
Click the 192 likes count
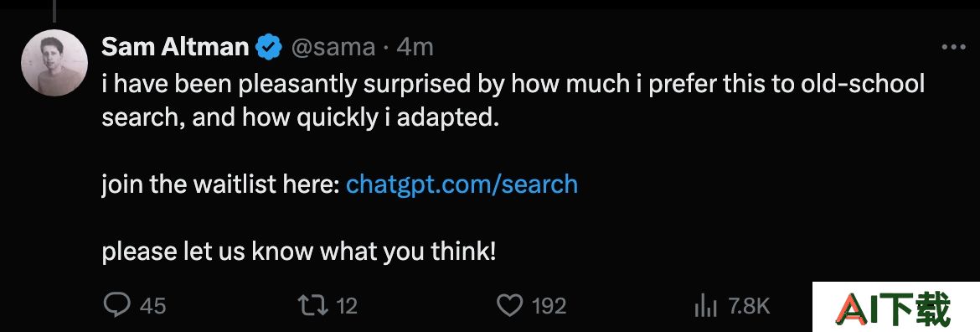click(549, 306)
